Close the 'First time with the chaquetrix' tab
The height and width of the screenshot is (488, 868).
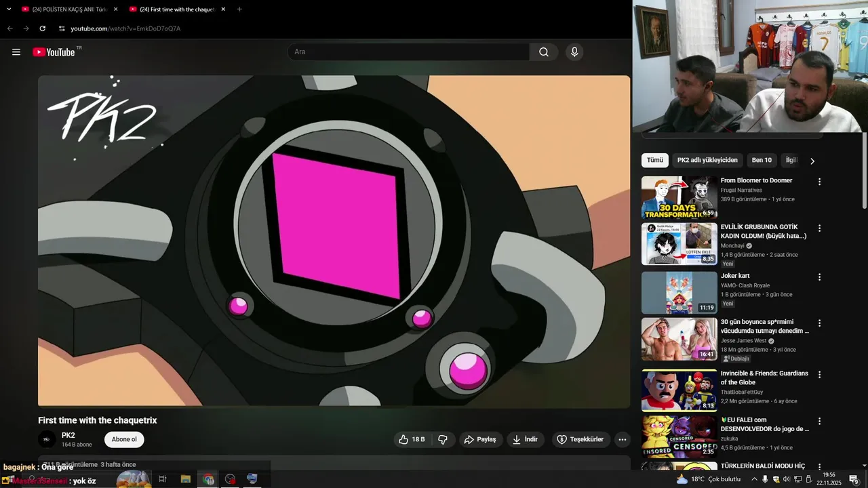pyautogui.click(x=223, y=9)
